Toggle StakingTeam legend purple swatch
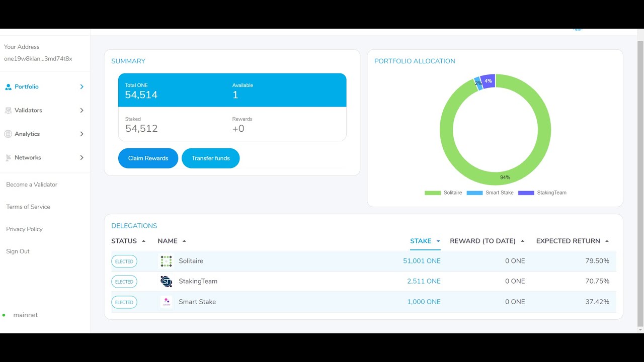The image size is (644, 362). pos(526,193)
